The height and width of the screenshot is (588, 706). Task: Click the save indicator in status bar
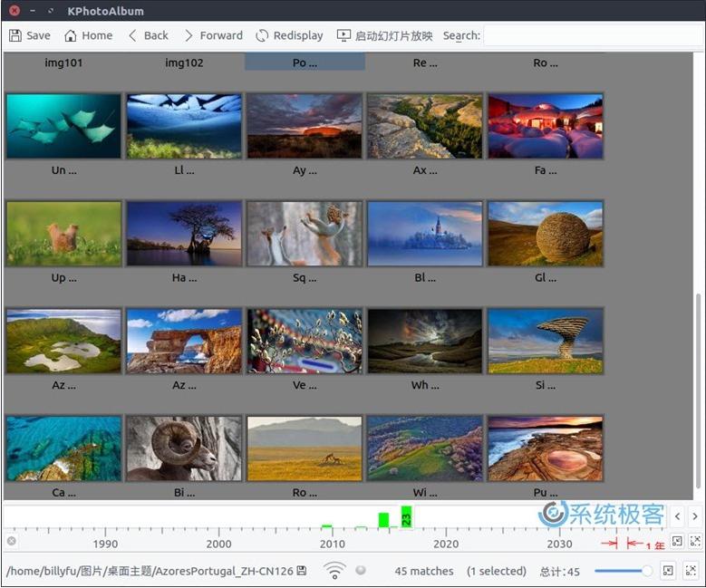[x=302, y=571]
